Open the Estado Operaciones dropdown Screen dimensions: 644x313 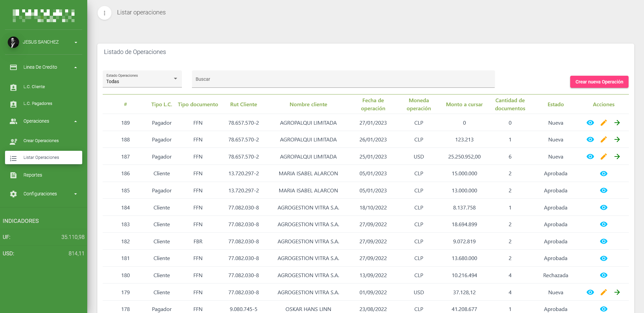pyautogui.click(x=142, y=79)
